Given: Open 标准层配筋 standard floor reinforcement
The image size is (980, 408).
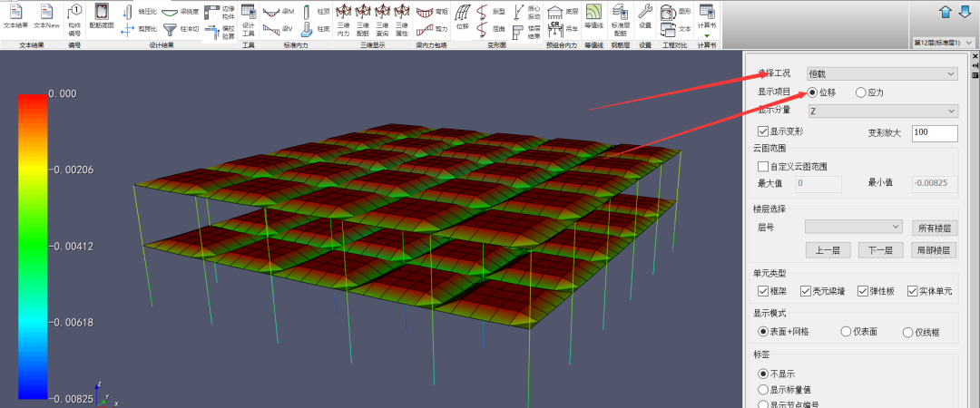Looking at the screenshot, I should pyautogui.click(x=620, y=20).
